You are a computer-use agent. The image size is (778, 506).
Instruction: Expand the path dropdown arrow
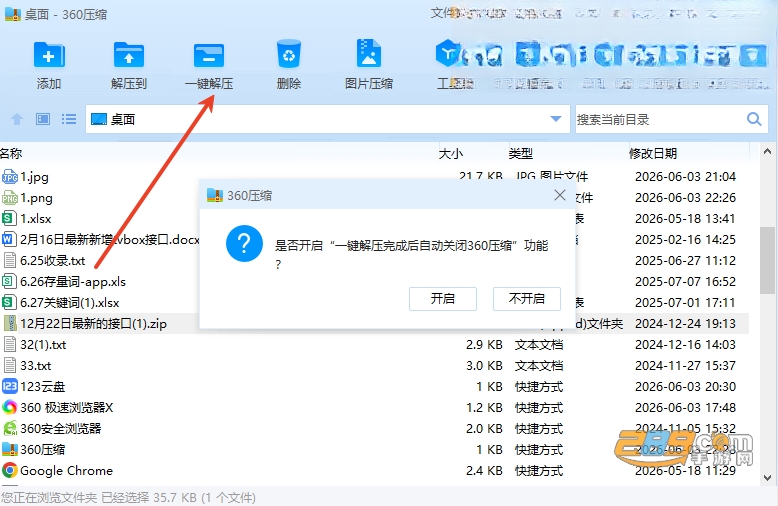pyautogui.click(x=556, y=119)
